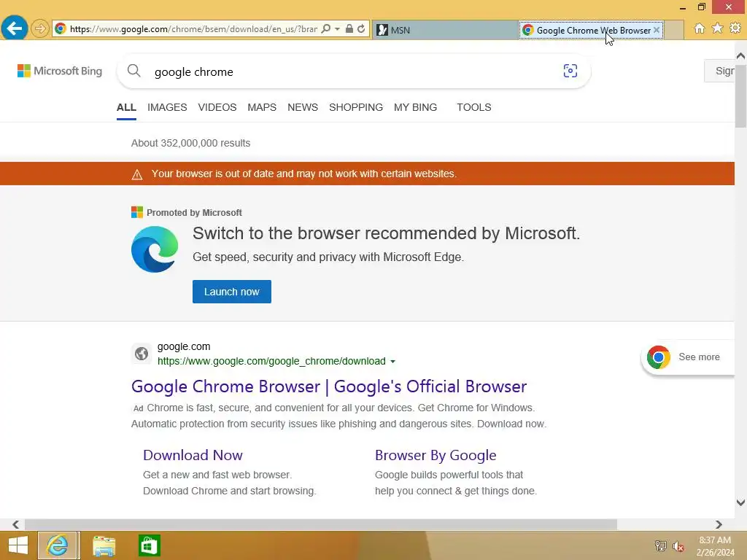Click the Chrome See more card
Screen dimensions: 747x560
tap(689, 357)
